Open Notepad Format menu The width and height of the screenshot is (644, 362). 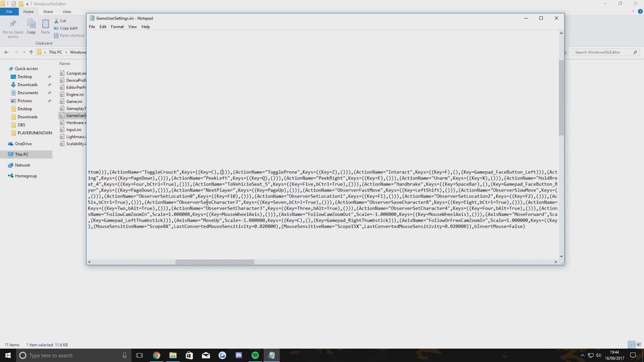(117, 27)
